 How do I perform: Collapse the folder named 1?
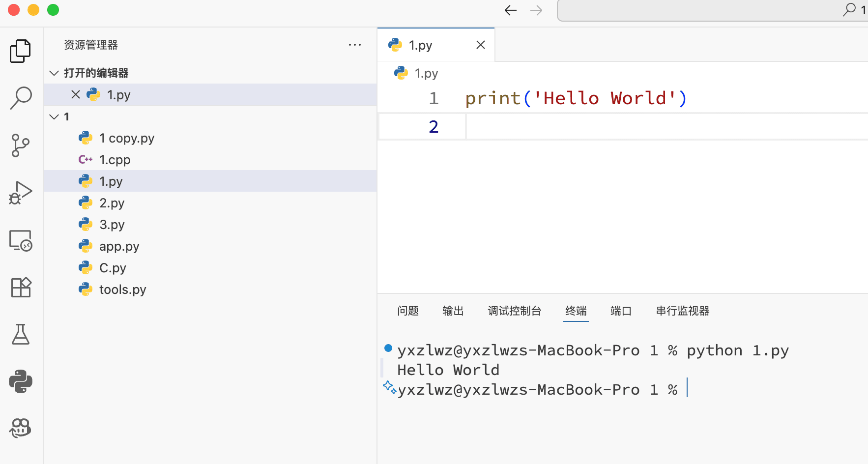pyautogui.click(x=55, y=117)
